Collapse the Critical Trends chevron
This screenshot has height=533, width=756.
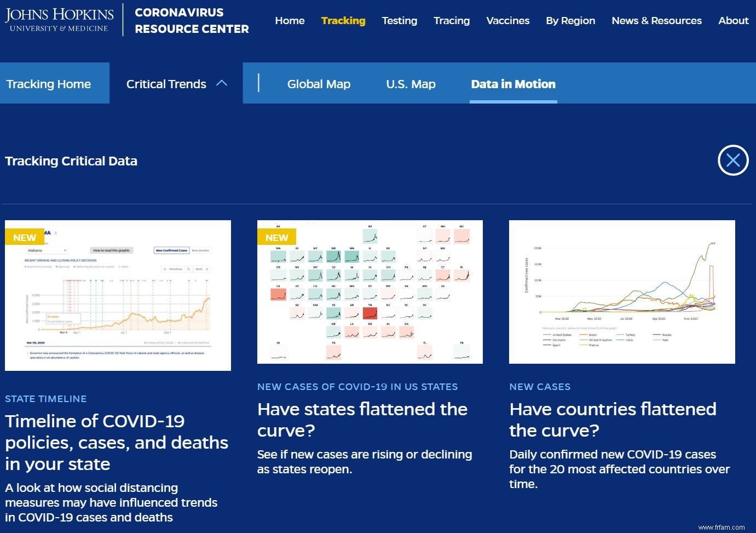click(x=222, y=83)
